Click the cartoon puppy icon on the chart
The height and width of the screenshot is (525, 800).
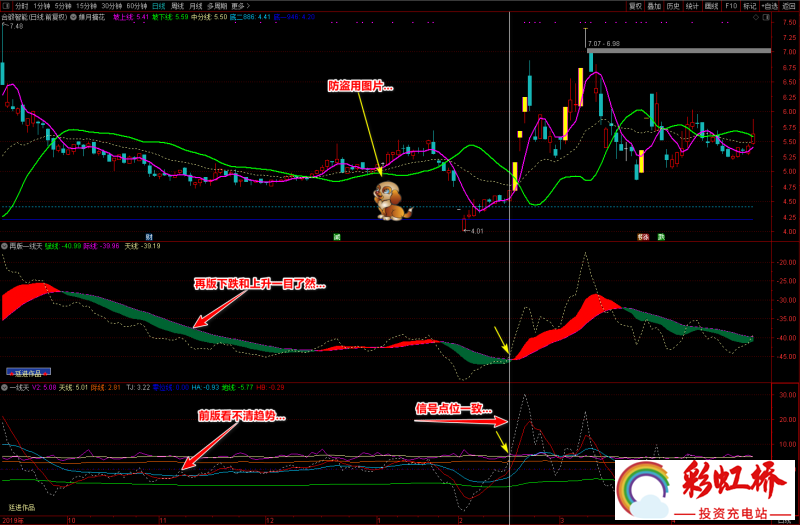(x=392, y=201)
